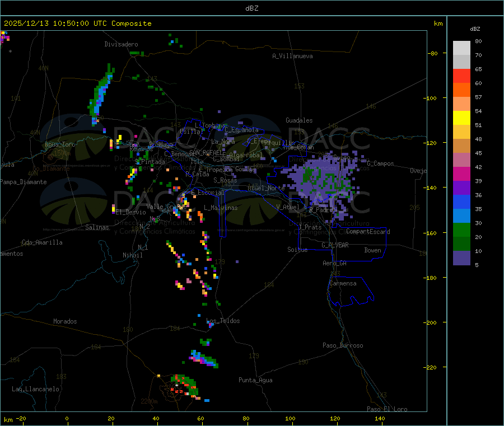Click the El_Desvio location label
Image resolution: width=504 pixels, height=426 pixels.
point(130,212)
